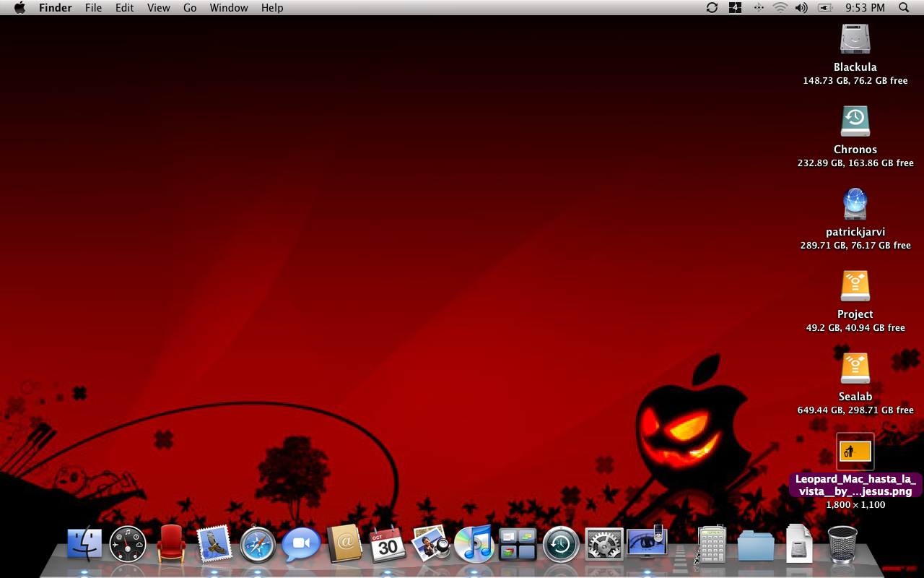924x578 pixels.
Task: Open the Bluetooth status menu
Action: point(758,7)
